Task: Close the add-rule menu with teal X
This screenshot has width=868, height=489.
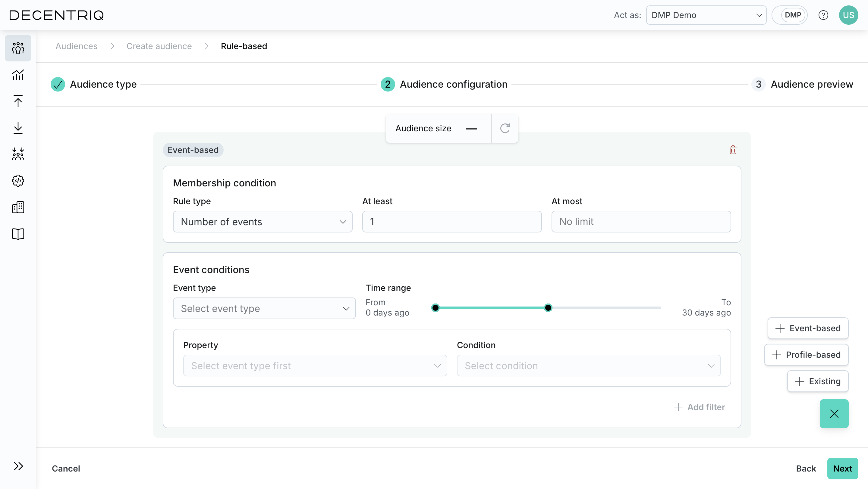Action: coord(834,414)
